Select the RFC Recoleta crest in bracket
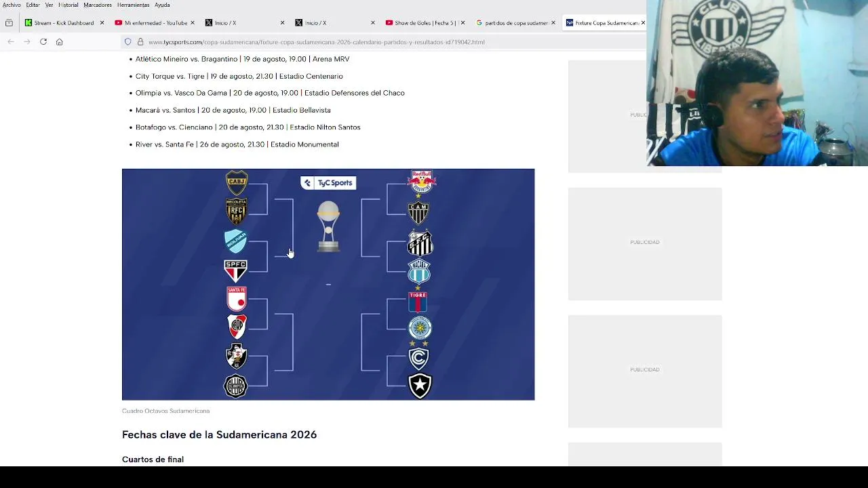This screenshot has height=488, width=868. click(x=236, y=211)
